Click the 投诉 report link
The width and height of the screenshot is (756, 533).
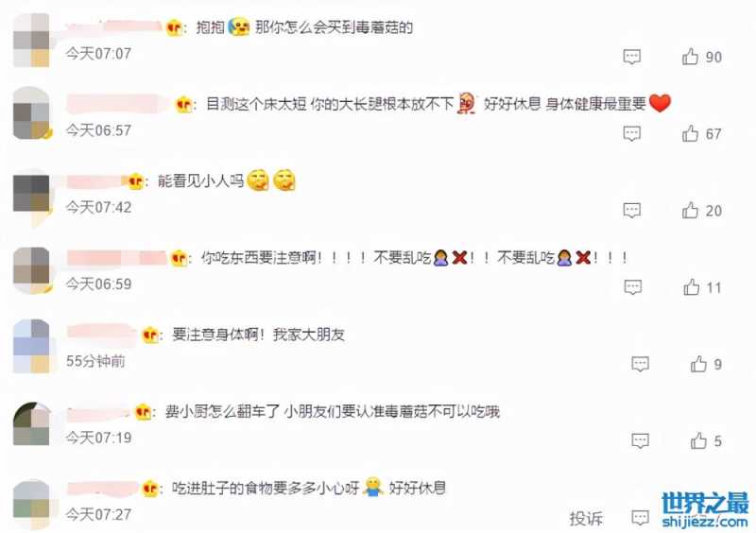click(x=586, y=519)
